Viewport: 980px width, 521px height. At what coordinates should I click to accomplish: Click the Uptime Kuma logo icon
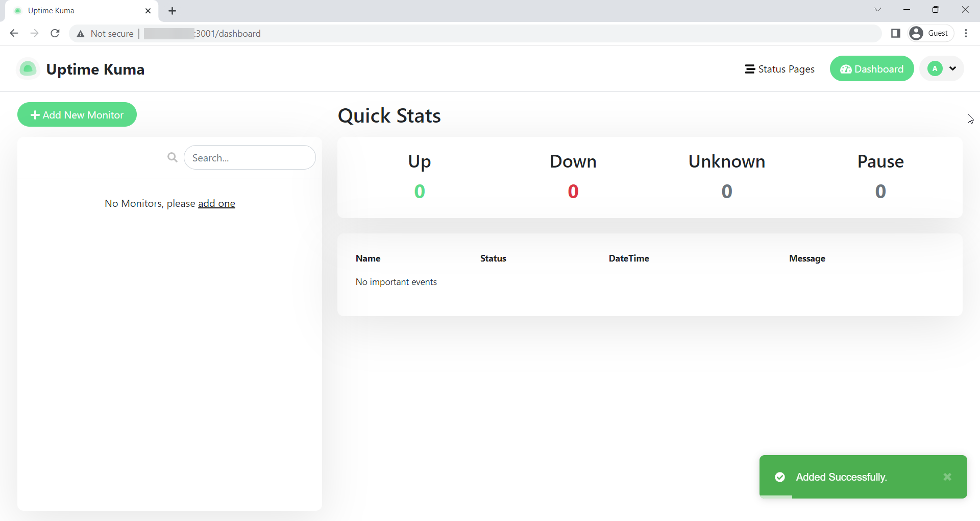pyautogui.click(x=28, y=69)
